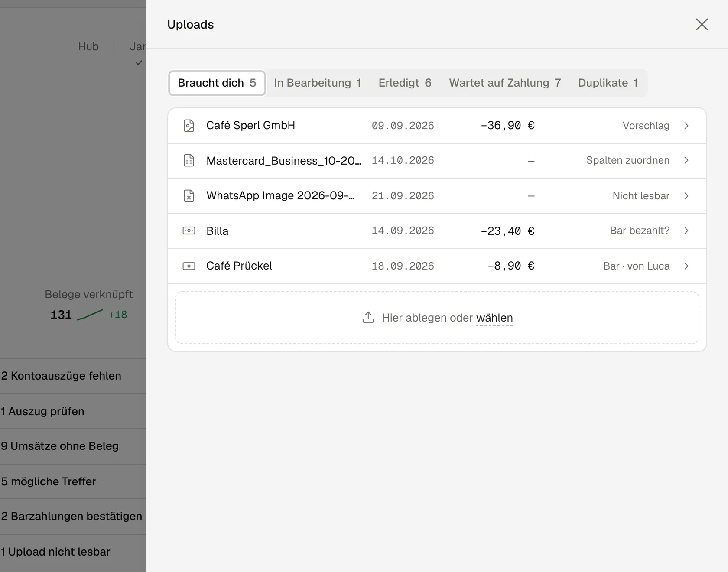Click the cash icon next to Billa
Screen dimensions: 728x572
(189, 231)
